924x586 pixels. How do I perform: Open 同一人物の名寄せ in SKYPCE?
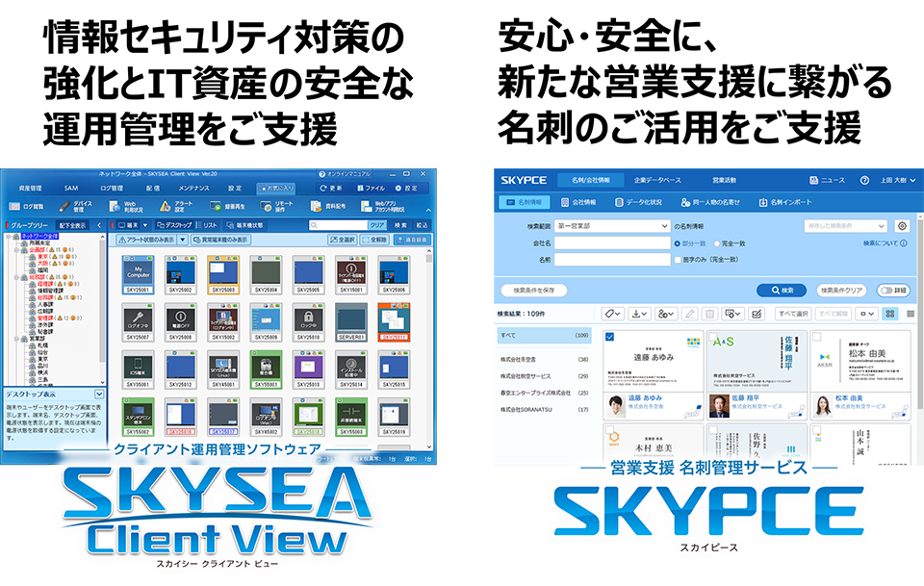[710, 202]
